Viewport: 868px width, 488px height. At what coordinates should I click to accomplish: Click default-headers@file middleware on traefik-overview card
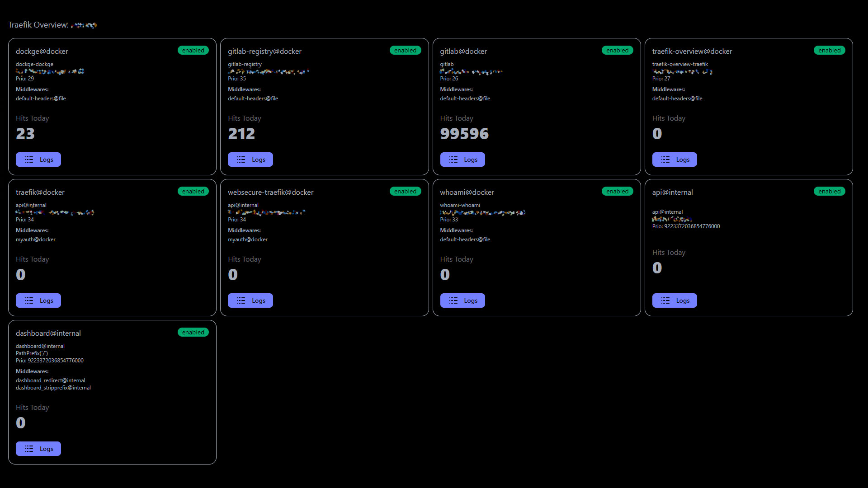[x=677, y=99]
